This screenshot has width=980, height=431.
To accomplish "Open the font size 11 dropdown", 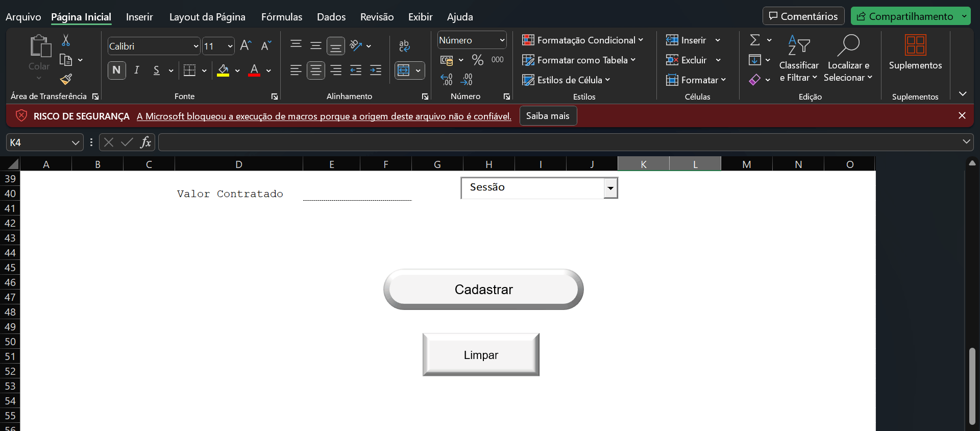I will tap(230, 46).
